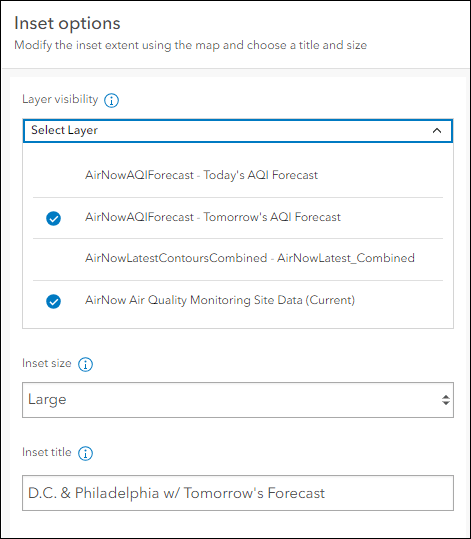Uncheck Tomorrow's AQI Forecast checkmark
This screenshot has height=539, width=471.
tap(54, 218)
